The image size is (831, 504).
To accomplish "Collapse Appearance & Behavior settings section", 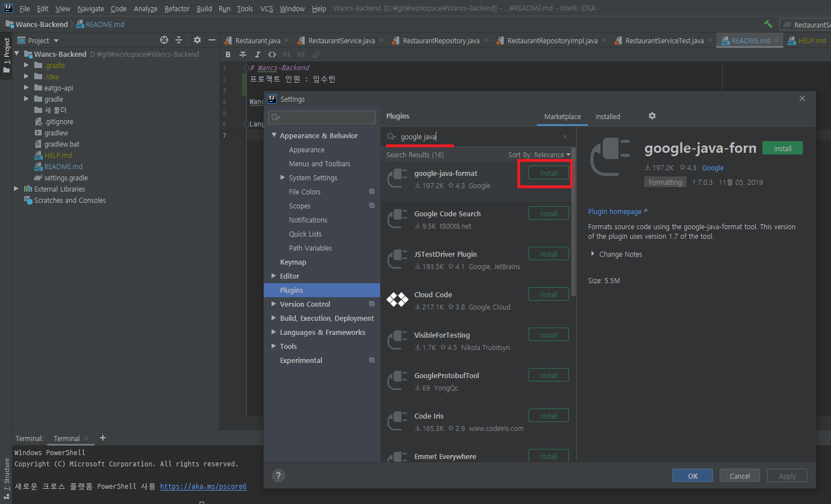I will coord(274,135).
